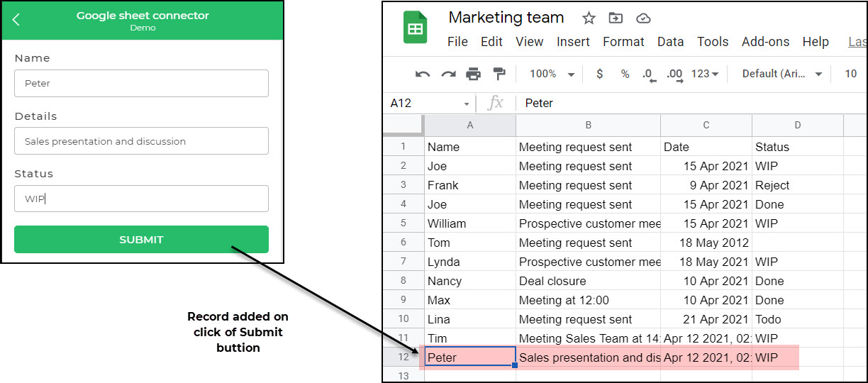Increase decimal places
The width and height of the screenshot is (868, 383).
674,74
